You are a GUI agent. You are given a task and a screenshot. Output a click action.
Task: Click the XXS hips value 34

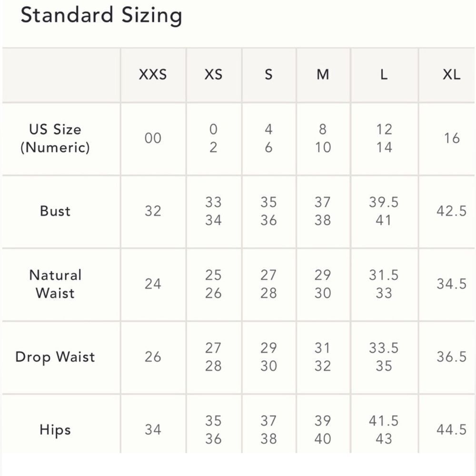[x=153, y=429]
